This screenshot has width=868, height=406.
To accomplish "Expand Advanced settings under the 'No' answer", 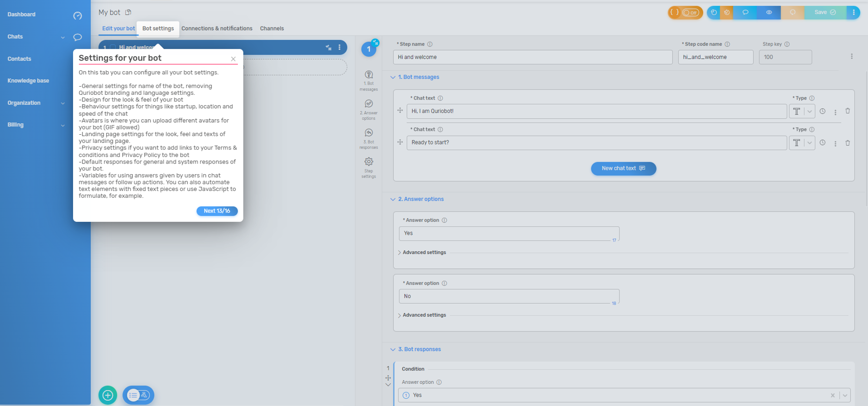I will coord(424,315).
